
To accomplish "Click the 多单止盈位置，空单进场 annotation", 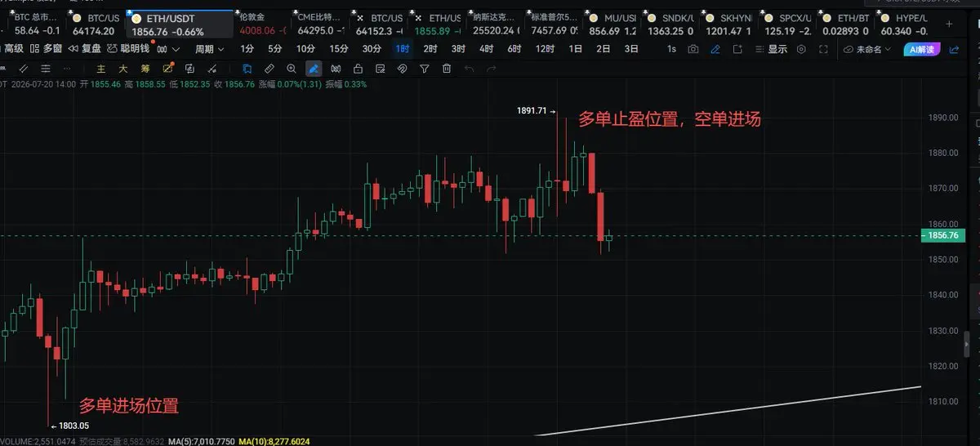I will [x=670, y=120].
